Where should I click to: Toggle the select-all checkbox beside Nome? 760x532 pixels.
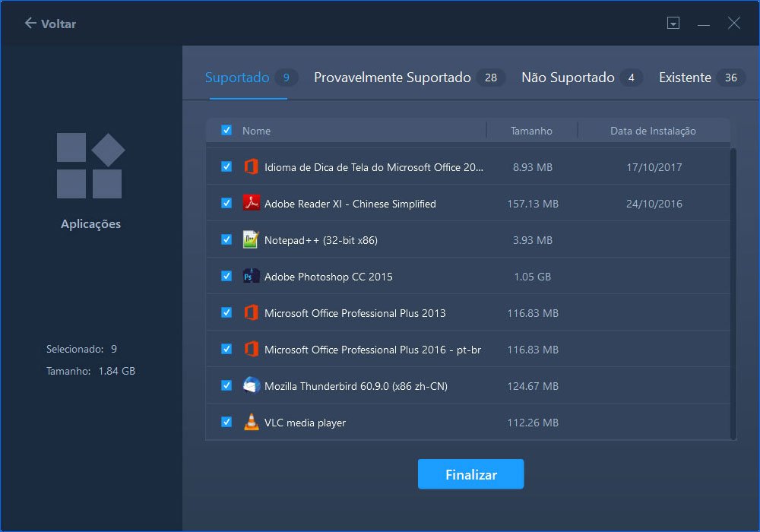tap(226, 130)
